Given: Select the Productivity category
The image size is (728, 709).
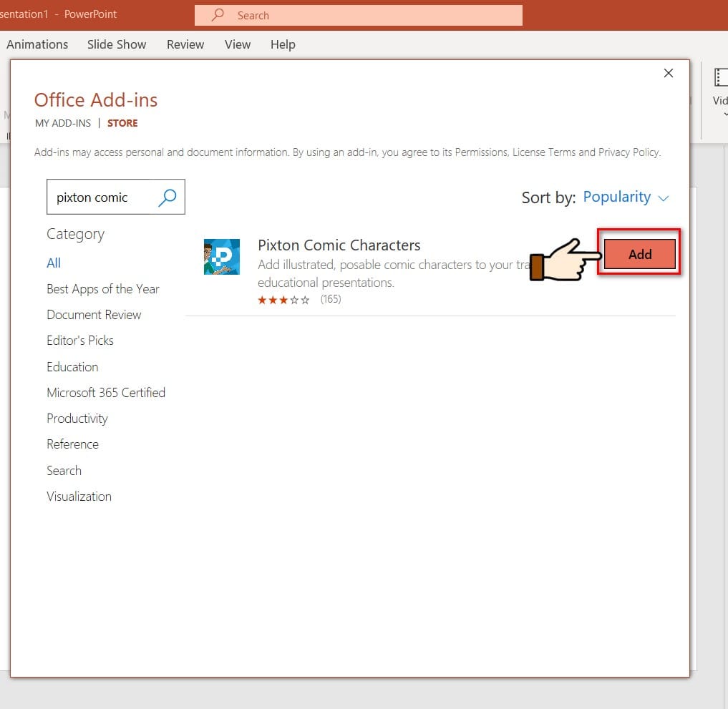Looking at the screenshot, I should (x=77, y=419).
